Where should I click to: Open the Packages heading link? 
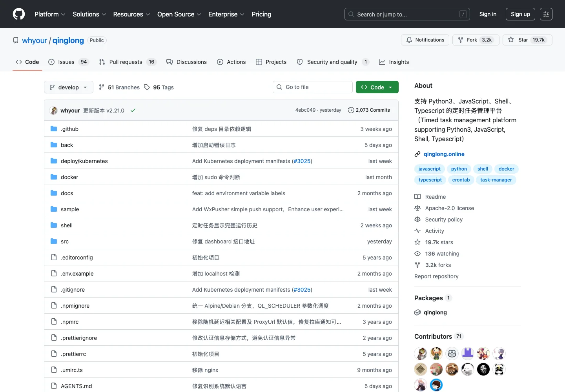click(x=433, y=298)
